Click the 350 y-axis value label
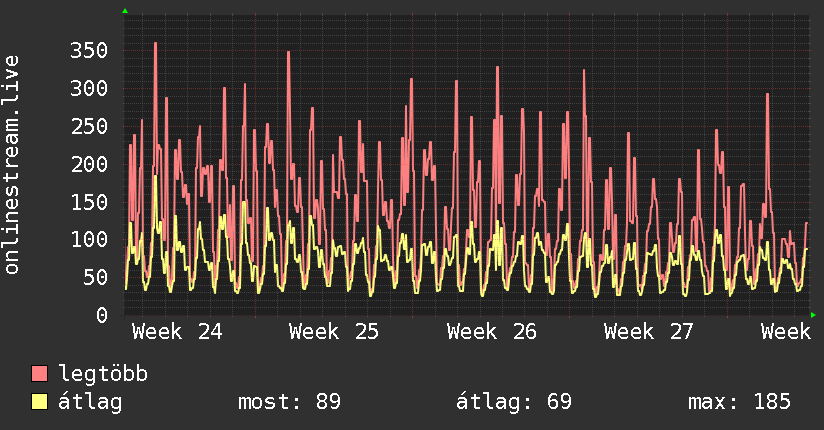824x430 pixels. pos(89,50)
